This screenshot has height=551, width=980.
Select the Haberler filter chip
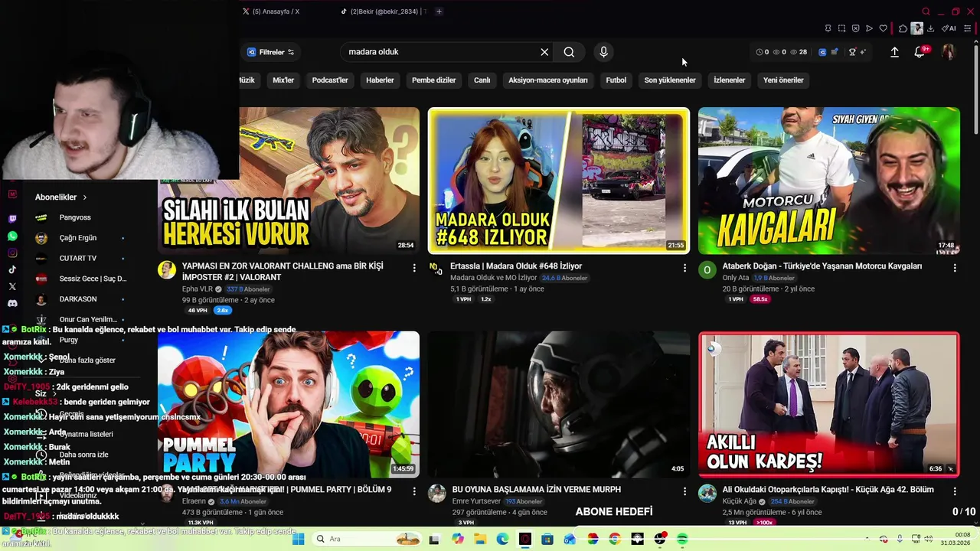pyautogui.click(x=380, y=80)
